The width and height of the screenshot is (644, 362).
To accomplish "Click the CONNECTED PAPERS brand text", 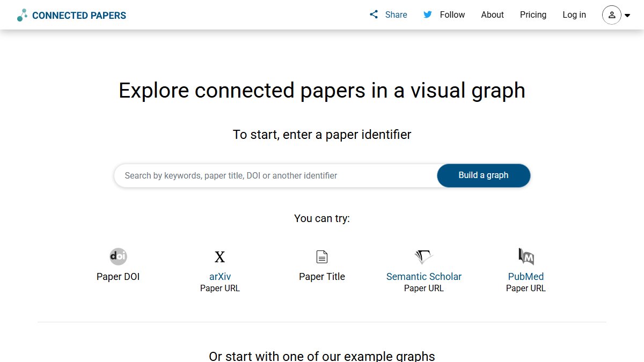I will click(x=79, y=16).
